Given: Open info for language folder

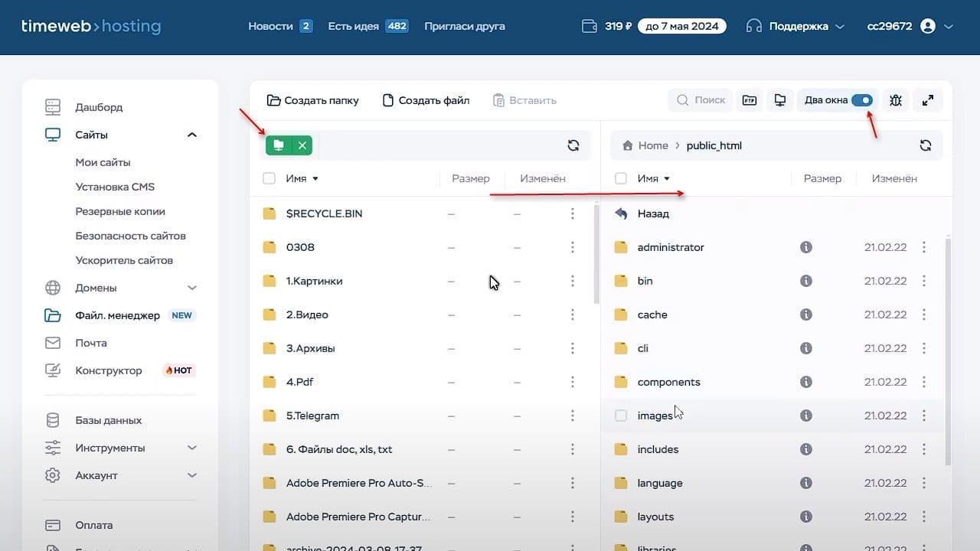Looking at the screenshot, I should tap(805, 483).
